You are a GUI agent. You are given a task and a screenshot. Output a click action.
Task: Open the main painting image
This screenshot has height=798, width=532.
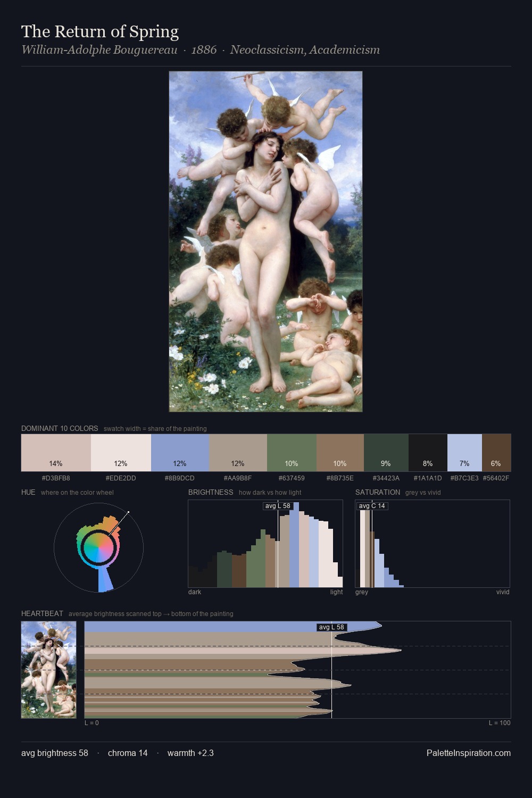pos(265,242)
